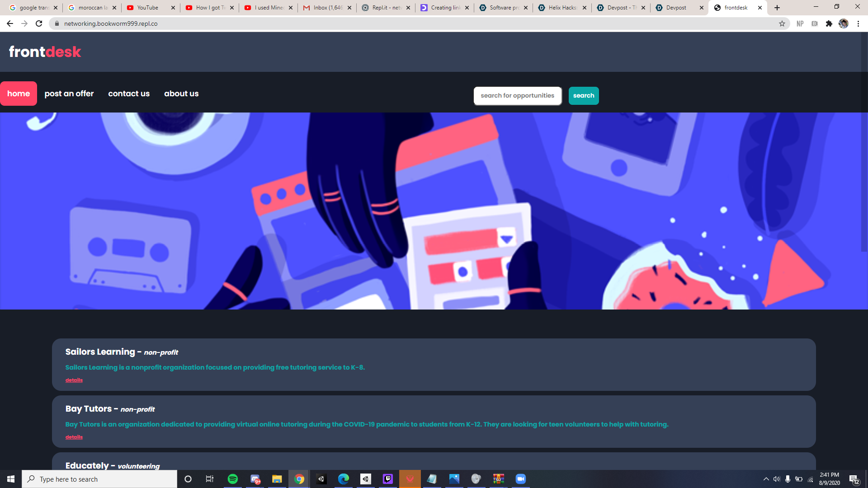Click the Chrome profile avatar

pyautogui.click(x=843, y=23)
